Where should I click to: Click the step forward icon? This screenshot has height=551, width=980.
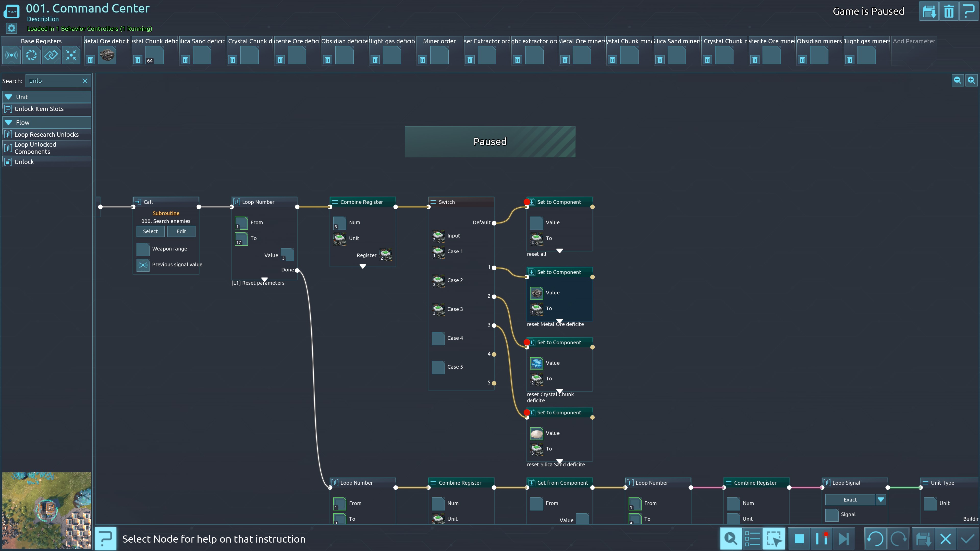844,539
